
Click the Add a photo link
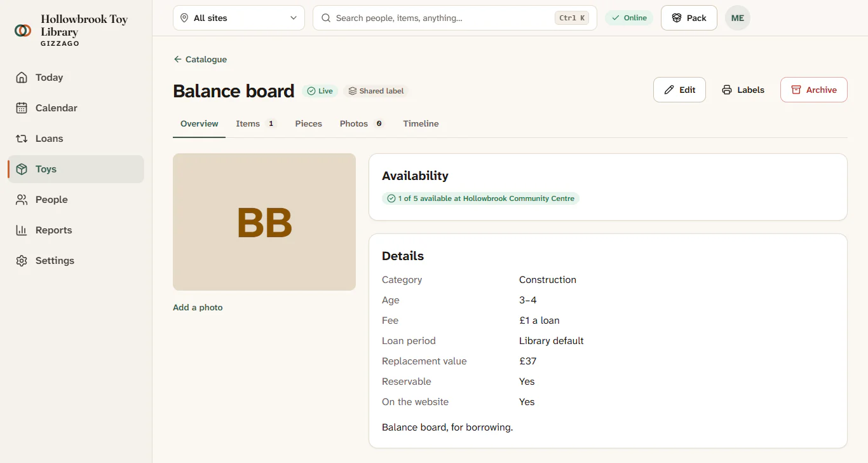click(x=198, y=307)
